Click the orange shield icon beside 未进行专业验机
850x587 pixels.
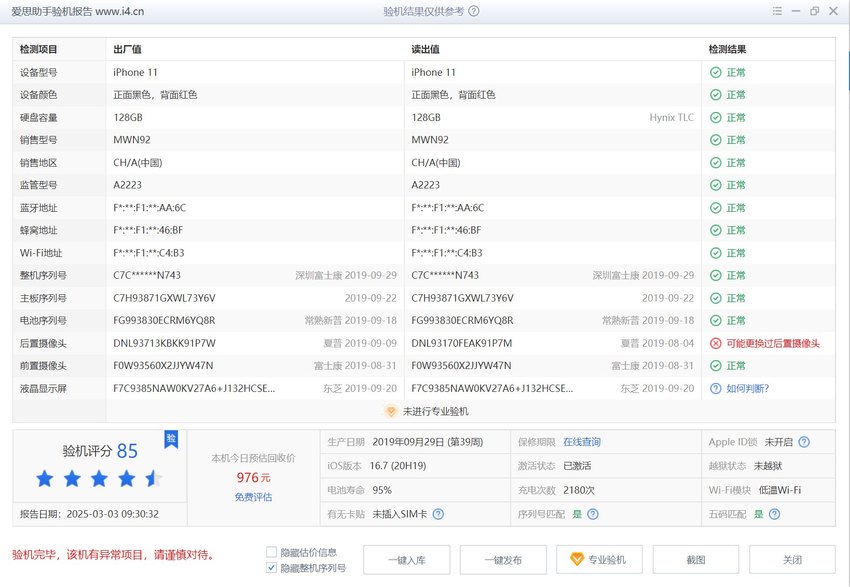391,411
